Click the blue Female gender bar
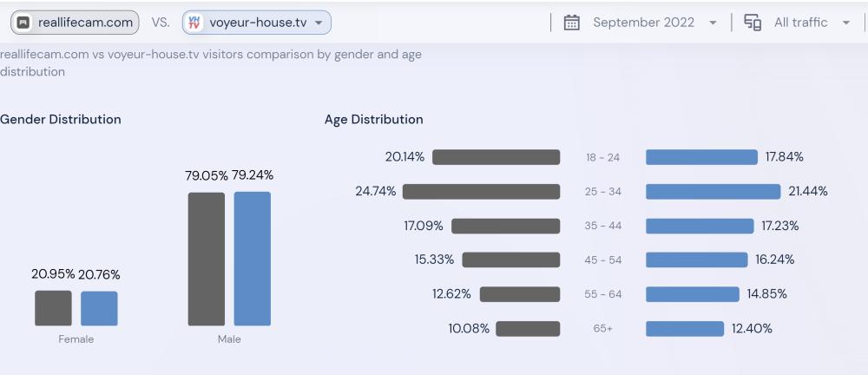 point(99,308)
